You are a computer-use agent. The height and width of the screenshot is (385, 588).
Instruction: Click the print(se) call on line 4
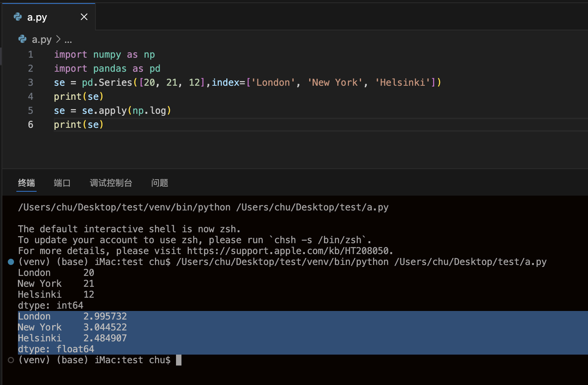[x=79, y=96]
